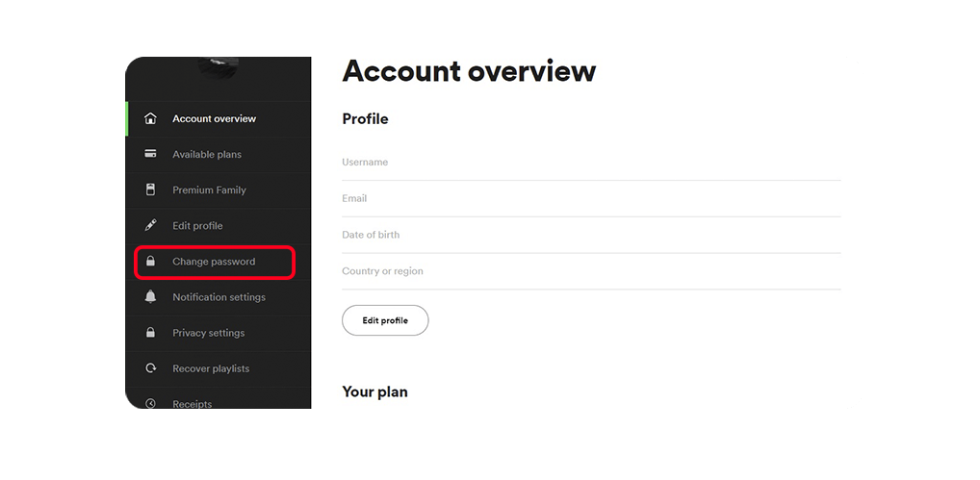This screenshot has height=480, width=980.
Task: Click the circular arrow Recover playlists icon
Action: click(150, 368)
